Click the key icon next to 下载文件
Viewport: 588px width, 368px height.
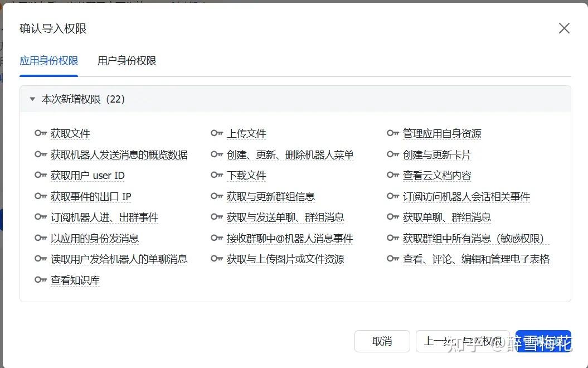[217, 175]
